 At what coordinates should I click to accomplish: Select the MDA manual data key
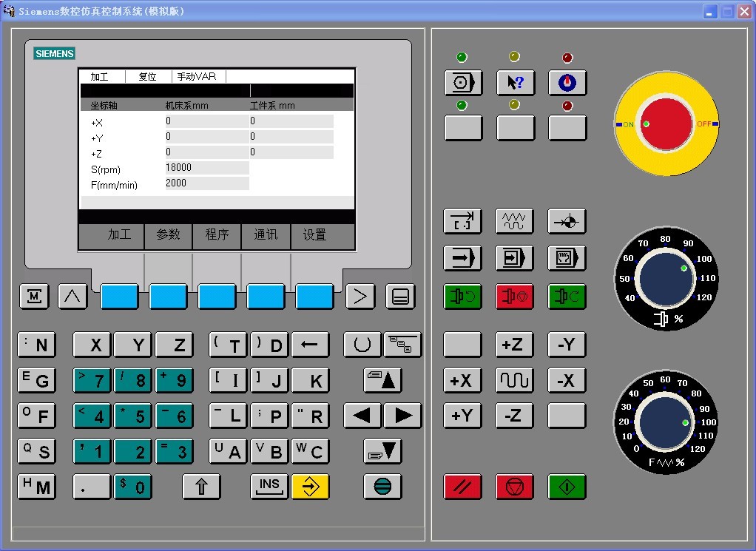pos(567,258)
